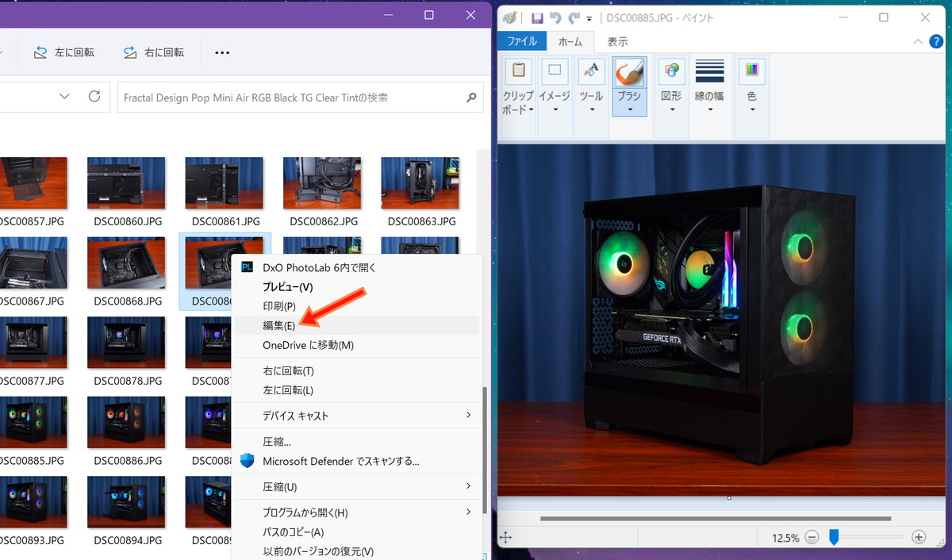Click the refresh button in Explorer
The height and width of the screenshot is (560, 952).
point(94,97)
